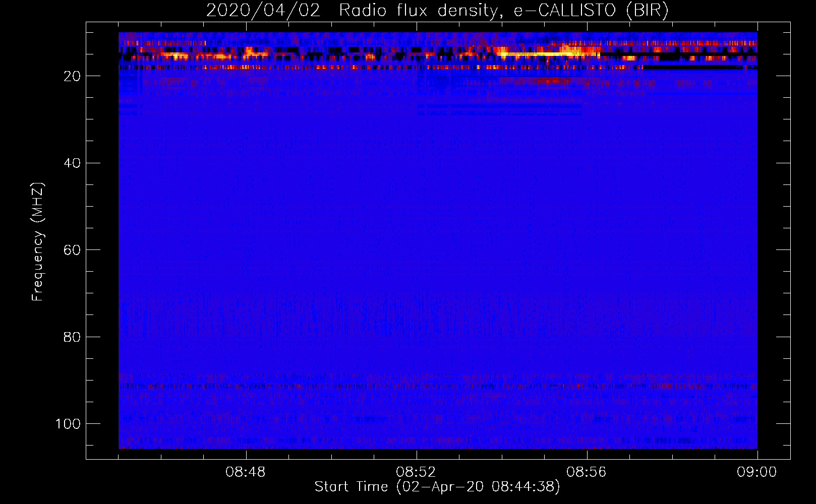Click the 09:00 time tick label
The width and height of the screenshot is (816, 504).
(757, 472)
